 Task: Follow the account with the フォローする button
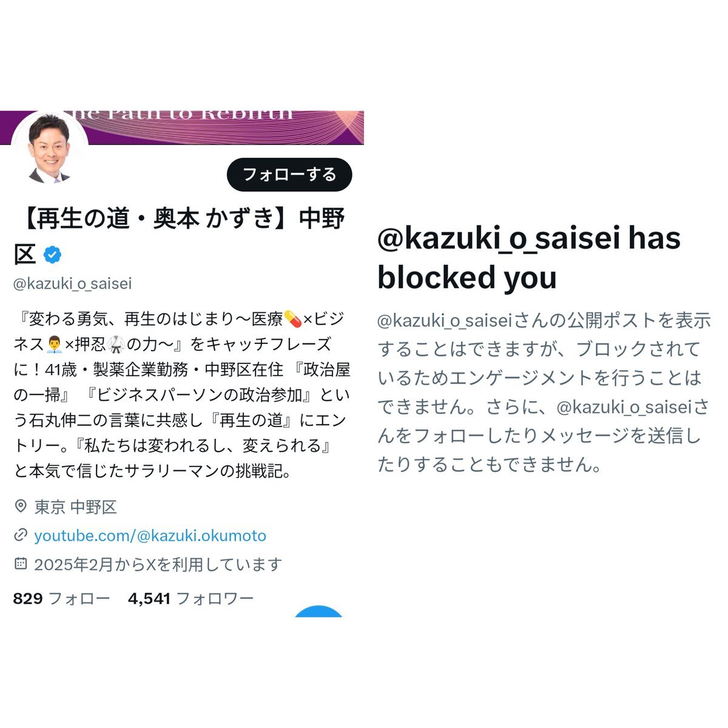[289, 175]
